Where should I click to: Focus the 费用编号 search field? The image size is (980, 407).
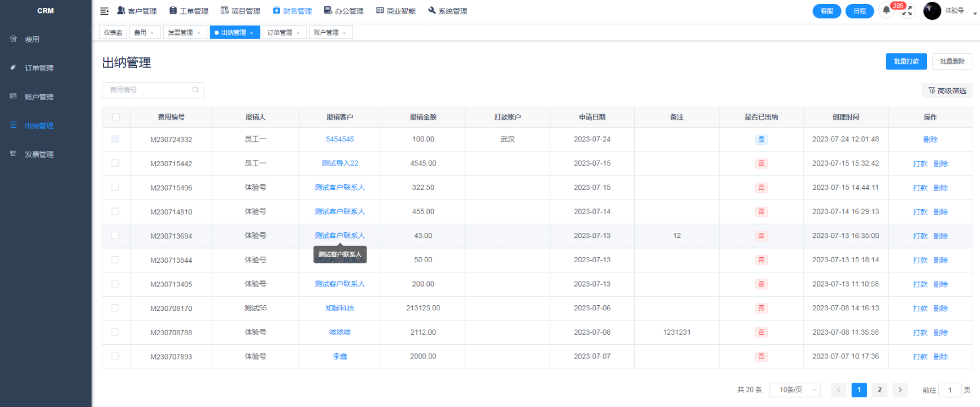(153, 90)
